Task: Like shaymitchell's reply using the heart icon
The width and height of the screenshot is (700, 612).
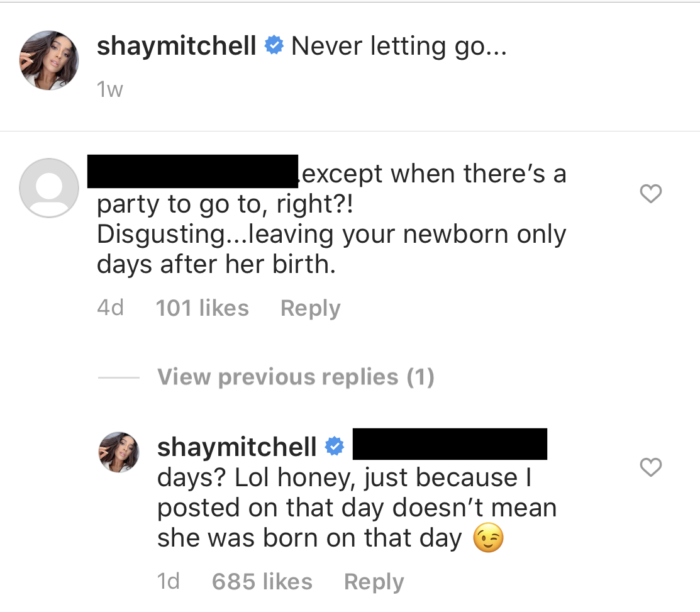Action: pos(651,467)
